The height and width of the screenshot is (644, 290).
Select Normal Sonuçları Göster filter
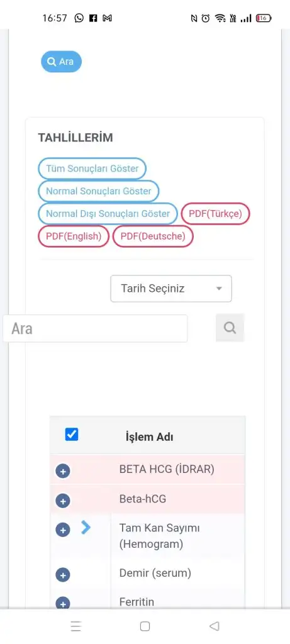(99, 191)
